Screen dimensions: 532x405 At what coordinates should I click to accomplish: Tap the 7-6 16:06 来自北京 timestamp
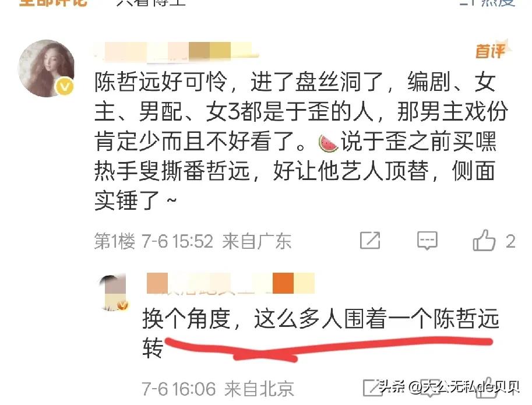tap(218, 389)
